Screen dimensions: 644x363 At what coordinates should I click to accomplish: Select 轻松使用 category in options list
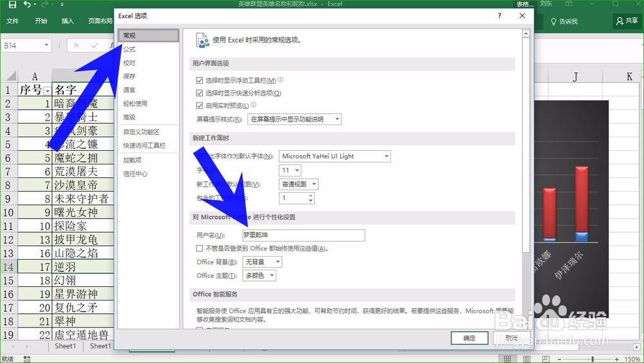pos(148,104)
